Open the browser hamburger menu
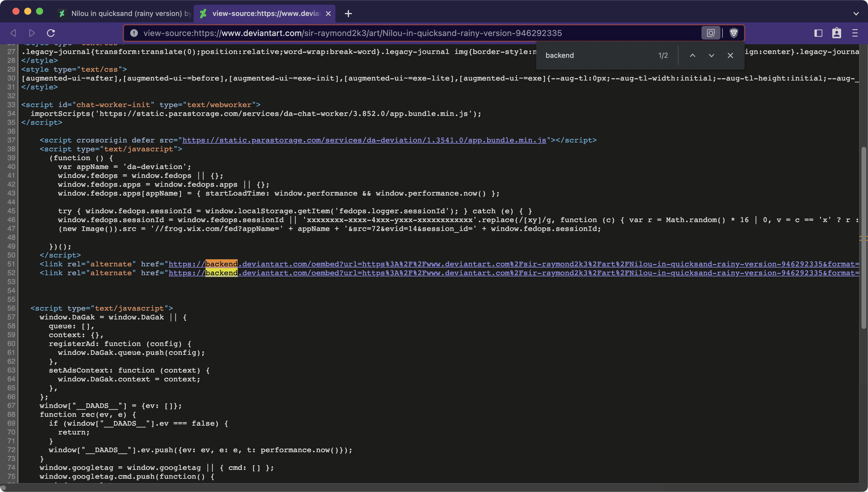The width and height of the screenshot is (868, 492). 855,33
